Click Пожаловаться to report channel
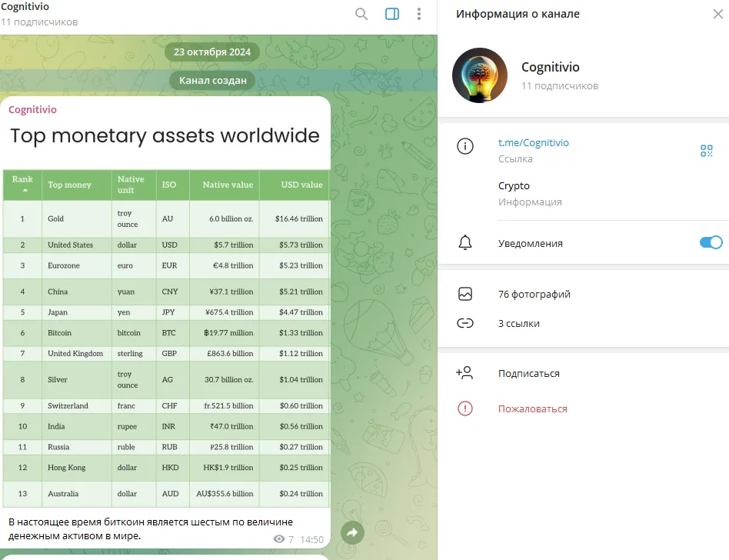Image resolution: width=729 pixels, height=560 pixels. pos(532,408)
